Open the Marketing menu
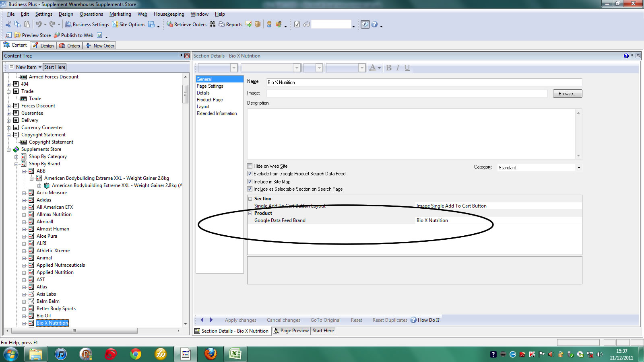The image size is (644, 362). click(x=120, y=14)
